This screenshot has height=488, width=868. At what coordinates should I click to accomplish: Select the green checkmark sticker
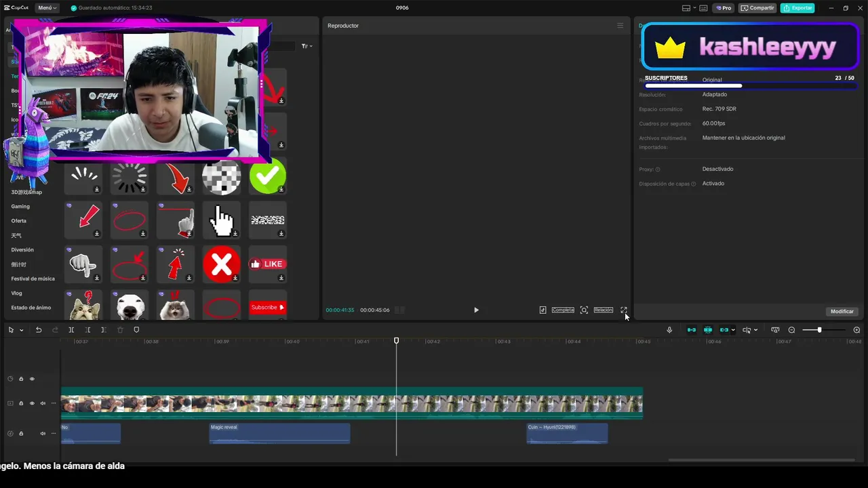267,176
